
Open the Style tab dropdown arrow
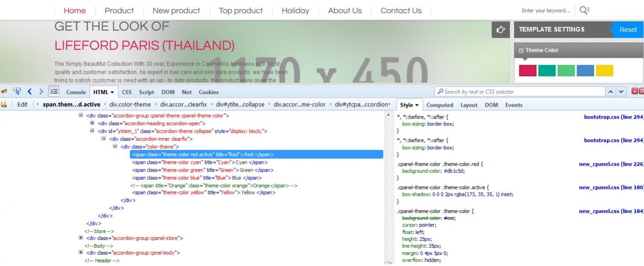coord(417,105)
